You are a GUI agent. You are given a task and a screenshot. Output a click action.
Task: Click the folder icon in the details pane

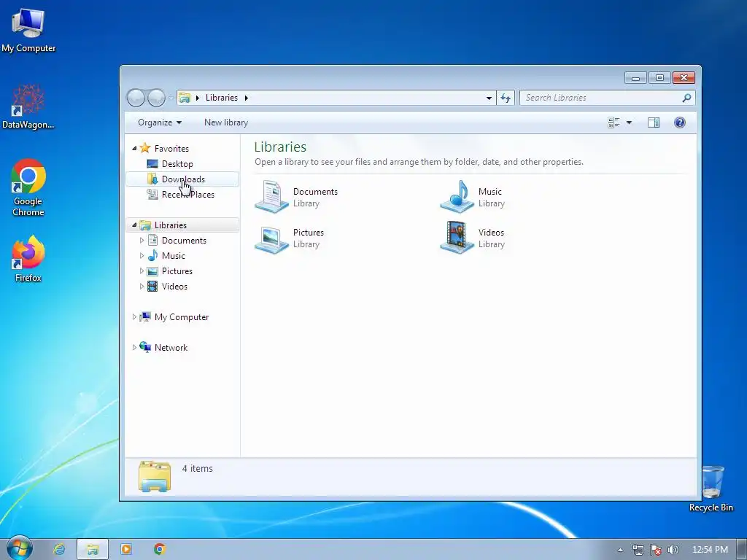(x=155, y=475)
